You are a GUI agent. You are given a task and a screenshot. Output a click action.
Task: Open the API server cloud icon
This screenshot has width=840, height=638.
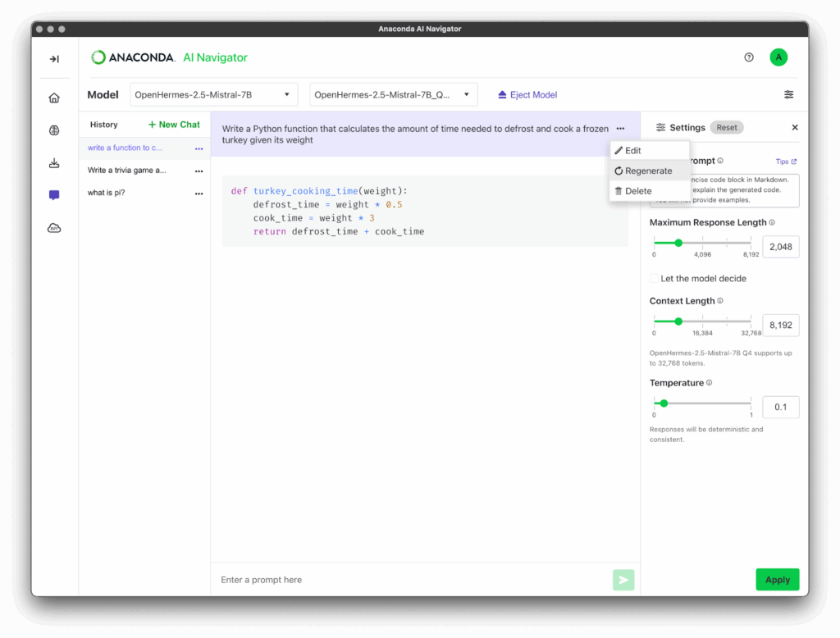point(54,228)
